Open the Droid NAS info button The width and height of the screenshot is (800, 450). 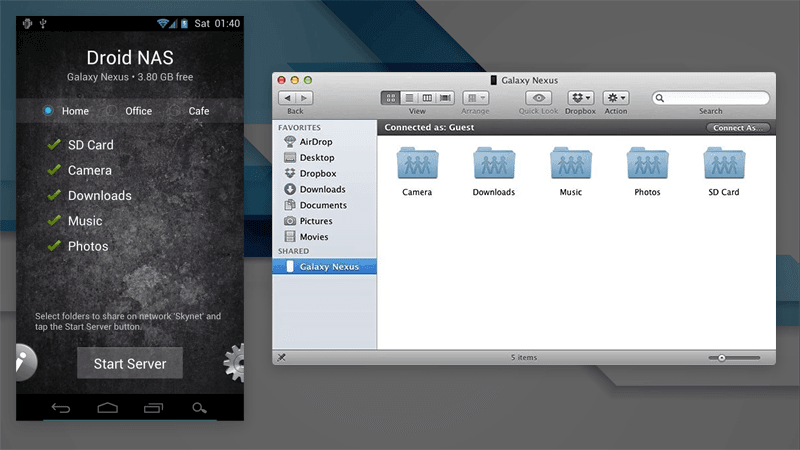26,362
